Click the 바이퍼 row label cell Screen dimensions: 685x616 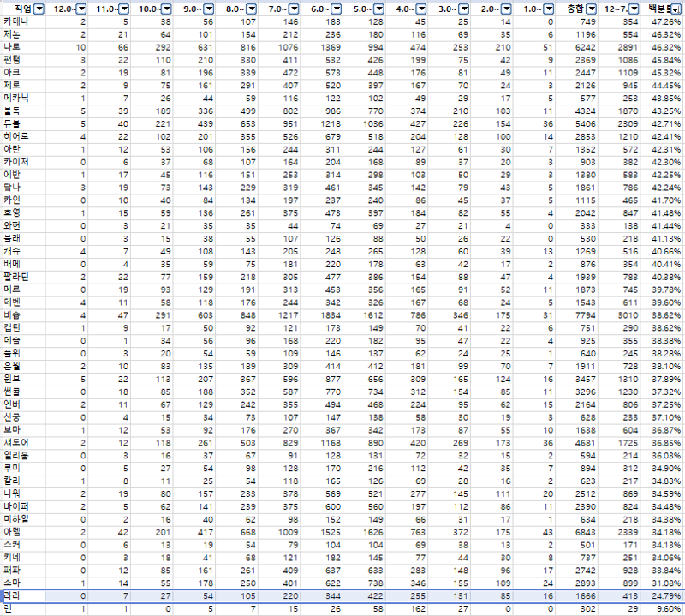point(24,506)
